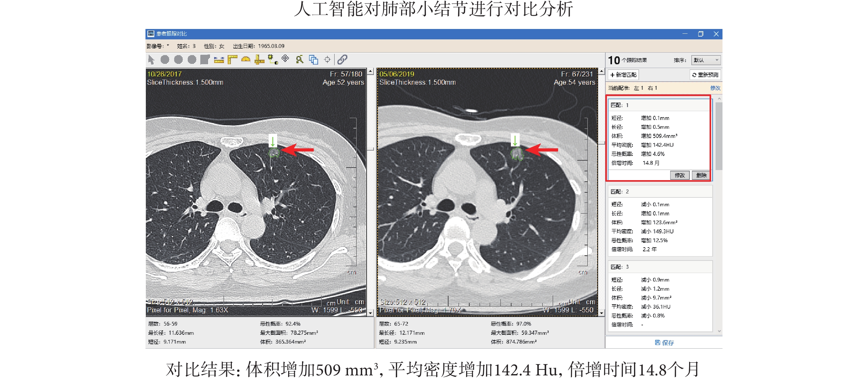Select the protractor angle tool
The image size is (868, 382).
pos(246,60)
